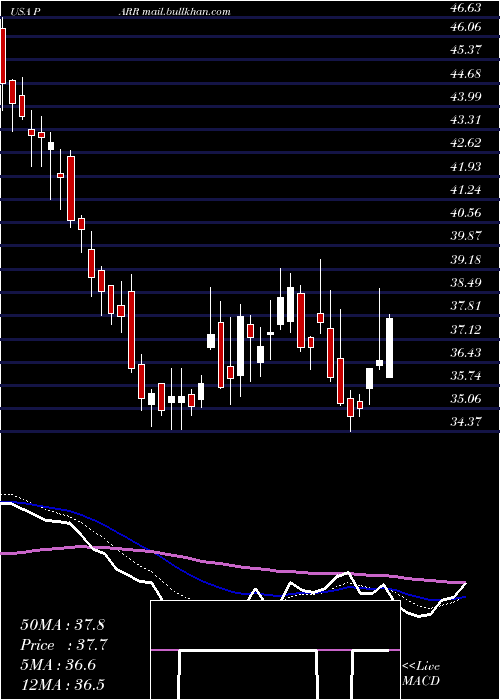Click the 39.87 price axis label
The width and height of the screenshot is (500, 700).
pyautogui.click(x=468, y=236)
